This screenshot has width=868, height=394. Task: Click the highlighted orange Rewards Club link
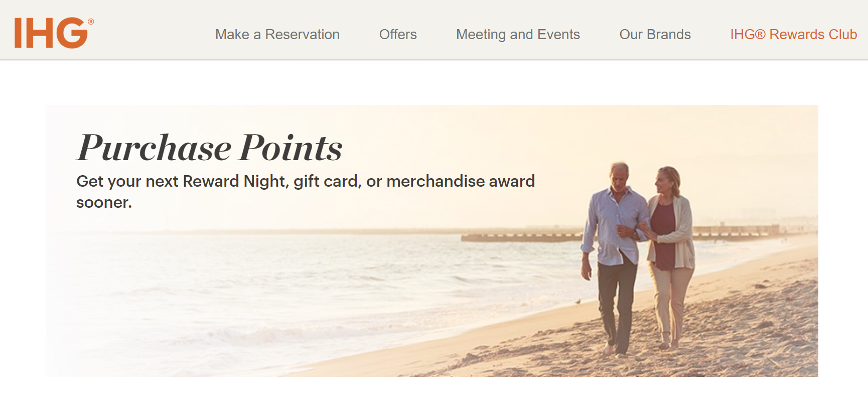(794, 34)
